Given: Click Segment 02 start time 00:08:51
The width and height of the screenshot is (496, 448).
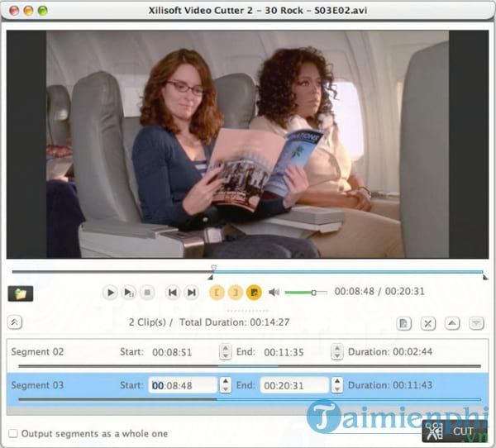Looking at the screenshot, I should click(x=172, y=352).
